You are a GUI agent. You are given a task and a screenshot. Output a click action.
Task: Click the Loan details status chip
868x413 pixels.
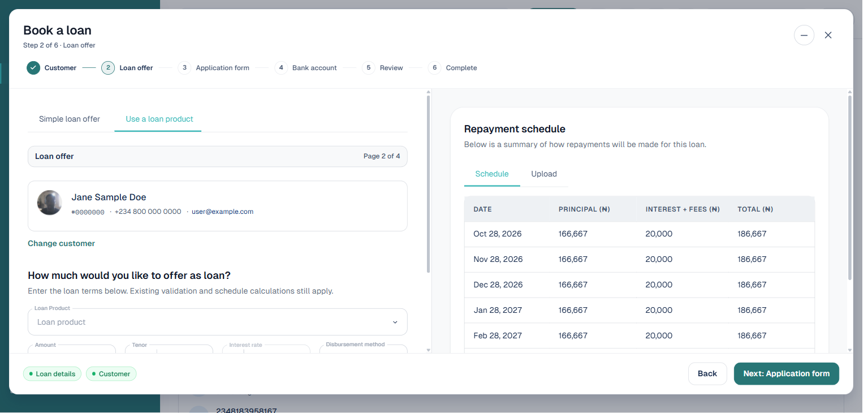pyautogui.click(x=53, y=373)
